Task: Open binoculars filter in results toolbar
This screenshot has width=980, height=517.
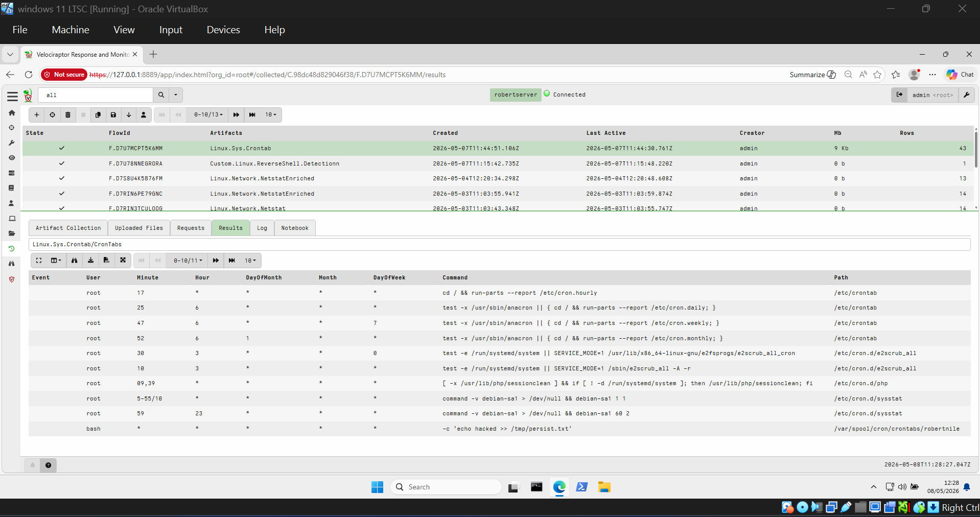Action: (x=75, y=261)
